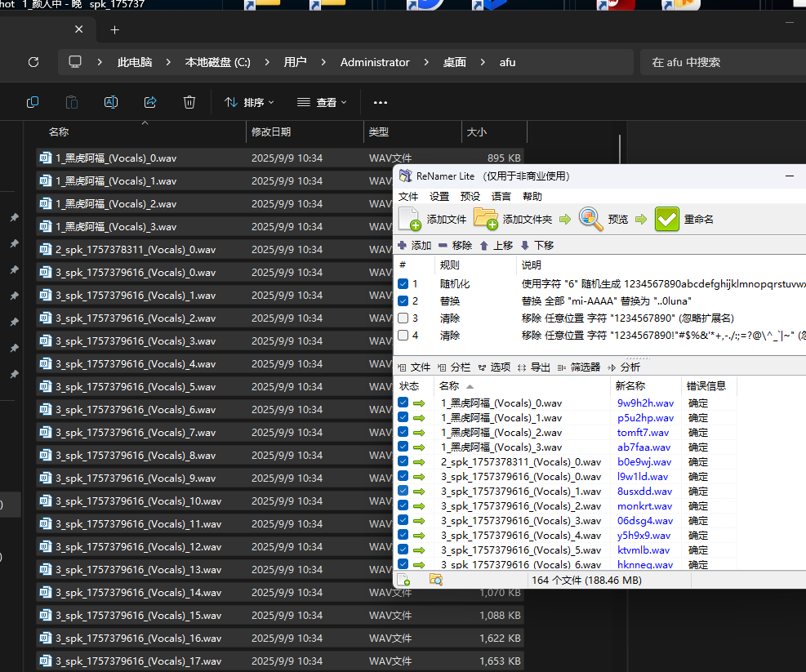
Task: Open the 语言 menu in ReNamer
Action: [501, 197]
